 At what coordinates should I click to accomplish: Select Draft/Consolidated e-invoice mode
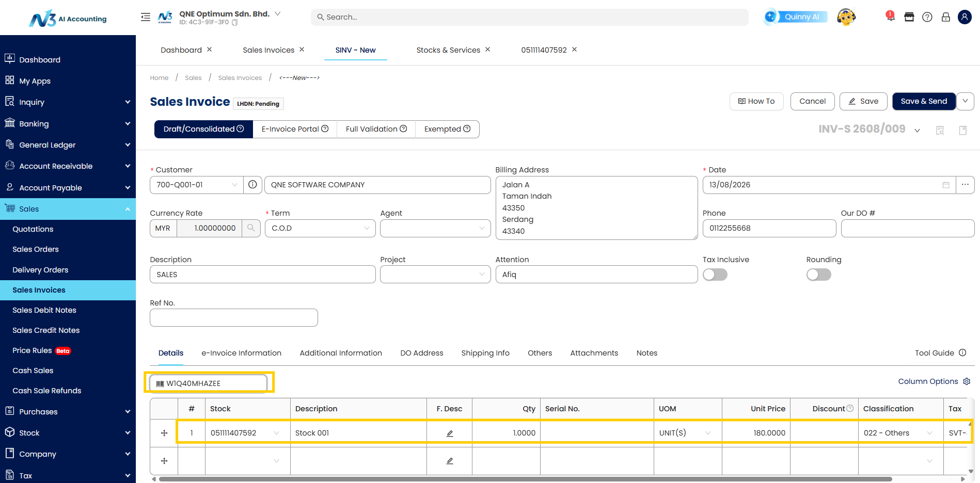pos(203,129)
